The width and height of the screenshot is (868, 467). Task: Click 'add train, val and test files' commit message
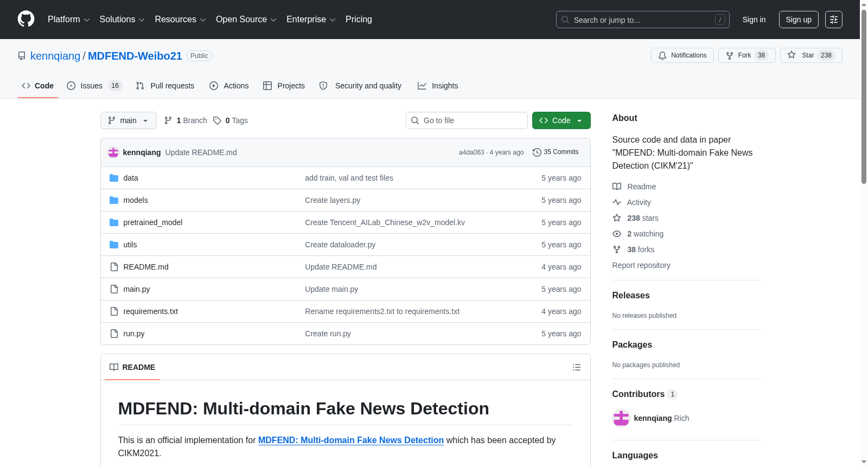click(349, 178)
